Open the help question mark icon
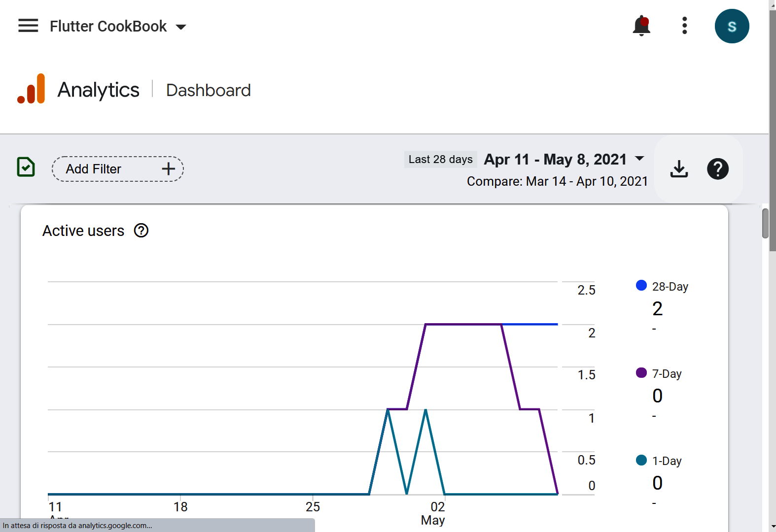Screen dimensions: 776x532 pos(717,169)
